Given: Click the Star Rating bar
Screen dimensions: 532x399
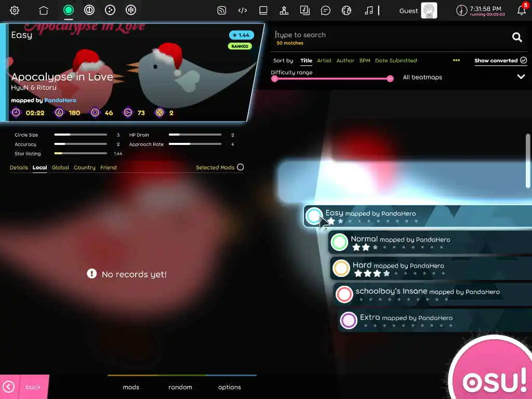Looking at the screenshot, I should [81, 153].
